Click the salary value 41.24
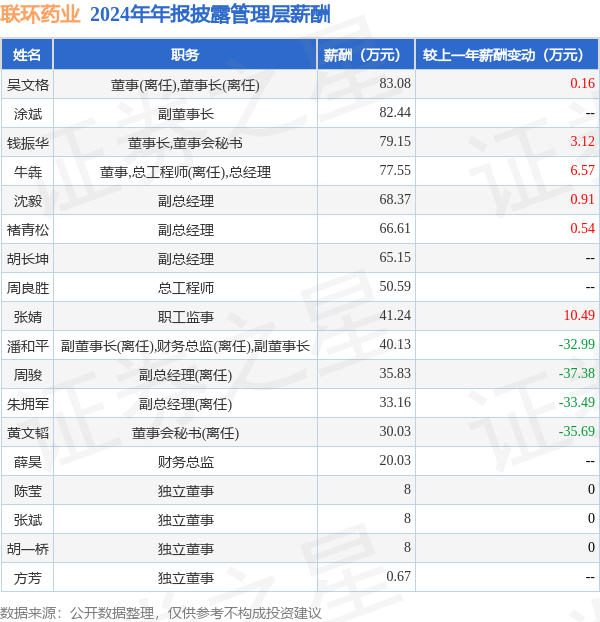Image resolution: width=600 pixels, height=622 pixels. tap(395, 315)
